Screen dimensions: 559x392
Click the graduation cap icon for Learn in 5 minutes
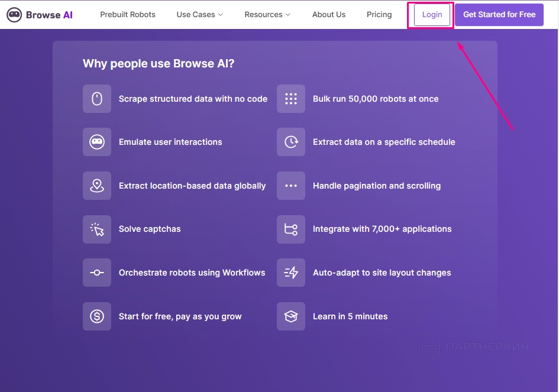click(291, 316)
